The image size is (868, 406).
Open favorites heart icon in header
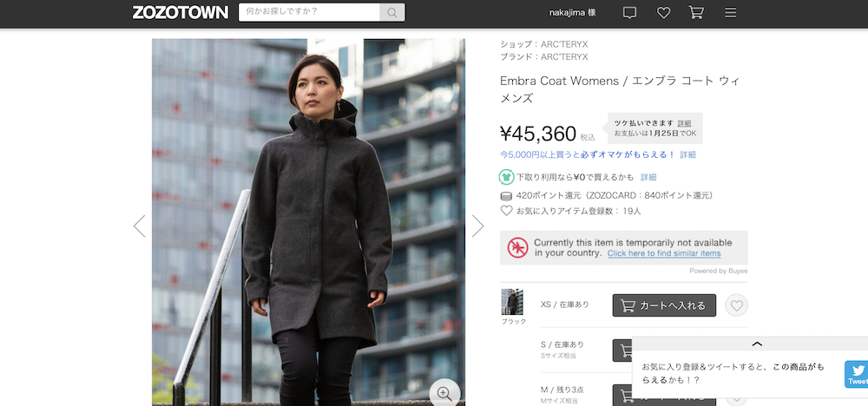pos(663,13)
